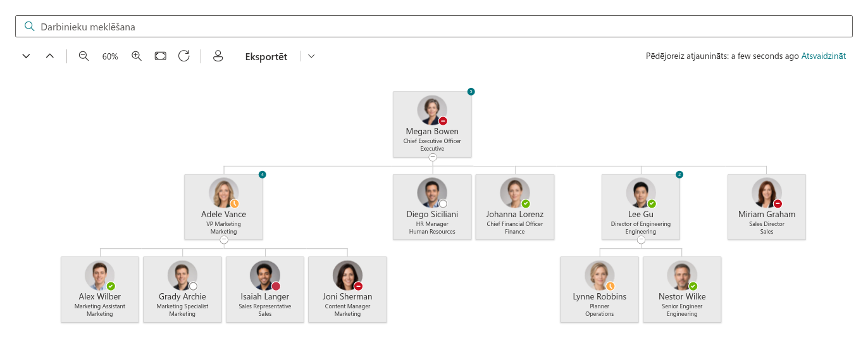Click the 60% zoom level value
The width and height of the screenshot is (868, 352).
[110, 56]
